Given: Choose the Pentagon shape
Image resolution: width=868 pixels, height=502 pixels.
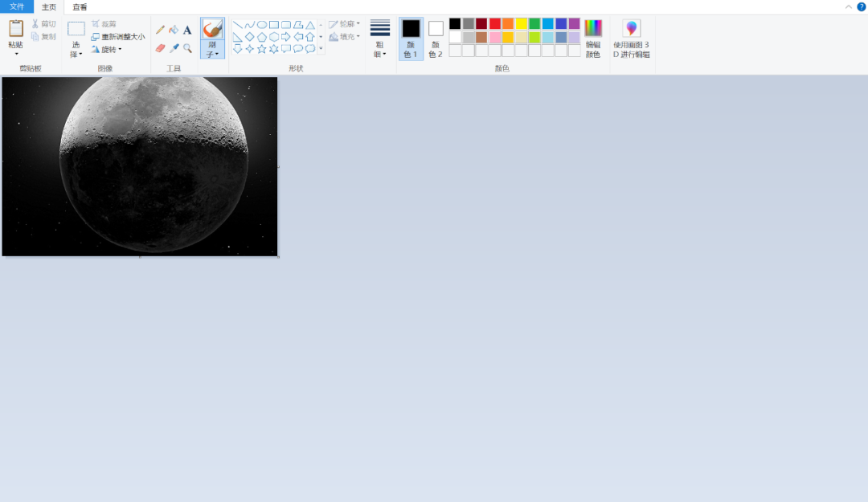Looking at the screenshot, I should click(262, 37).
